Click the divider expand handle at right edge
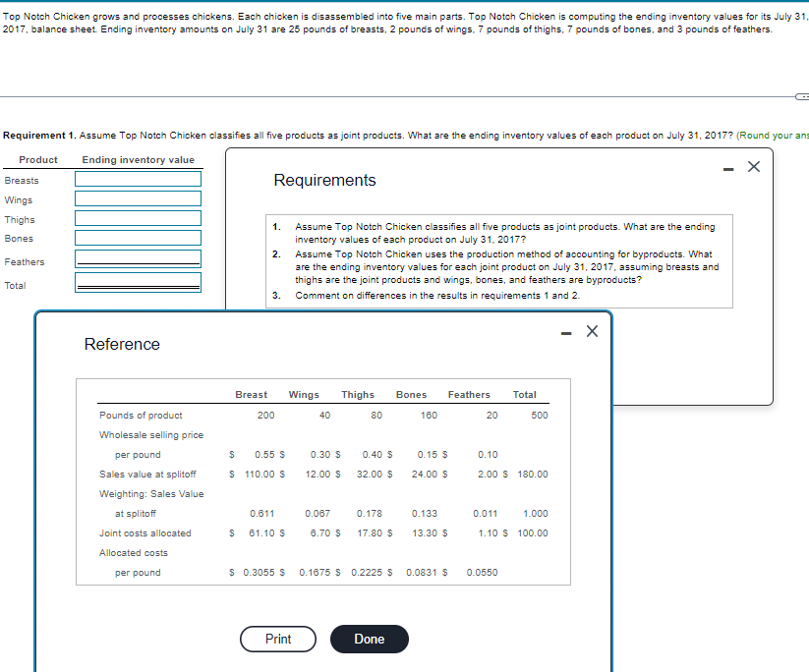The width and height of the screenshot is (809, 672). click(802, 96)
